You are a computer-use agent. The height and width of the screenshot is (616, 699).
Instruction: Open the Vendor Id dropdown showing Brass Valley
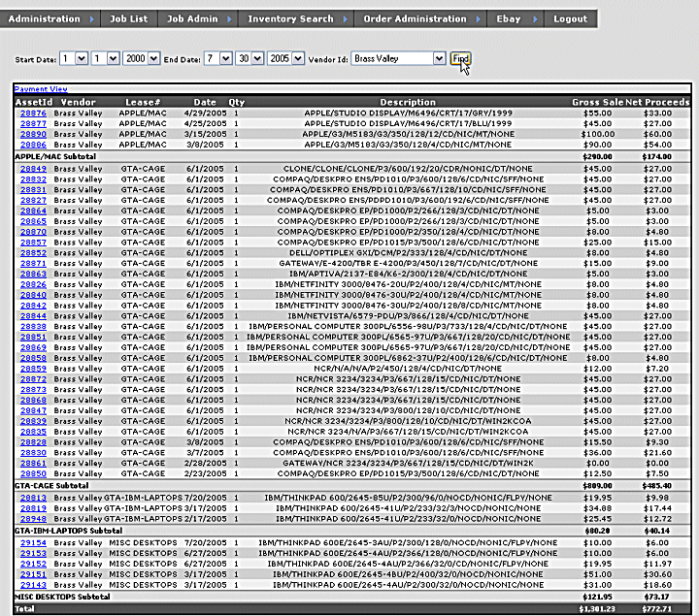click(x=399, y=59)
